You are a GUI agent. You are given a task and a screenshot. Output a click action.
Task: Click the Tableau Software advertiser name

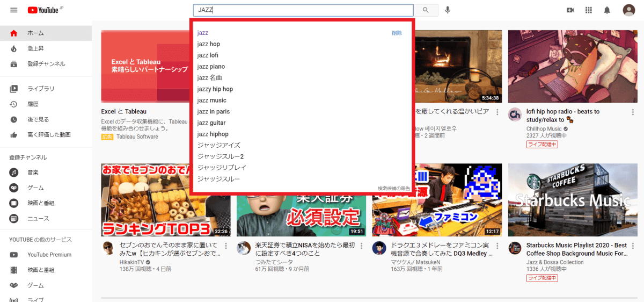(137, 137)
